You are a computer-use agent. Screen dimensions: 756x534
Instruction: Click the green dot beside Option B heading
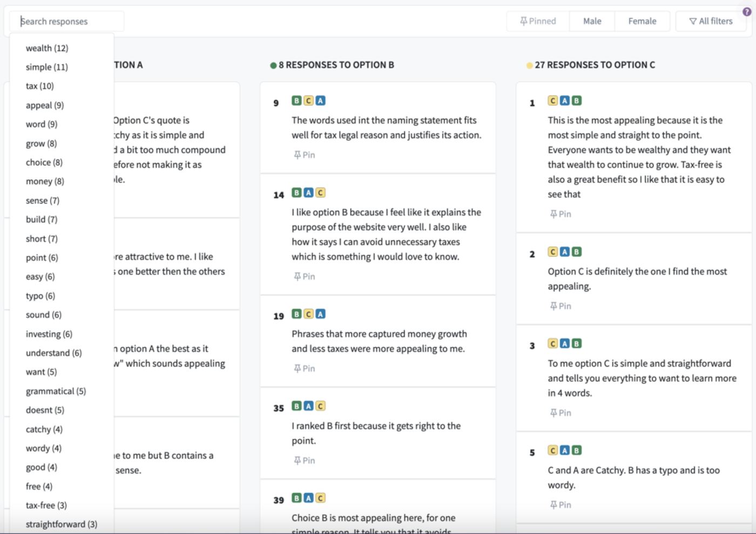pyautogui.click(x=273, y=65)
